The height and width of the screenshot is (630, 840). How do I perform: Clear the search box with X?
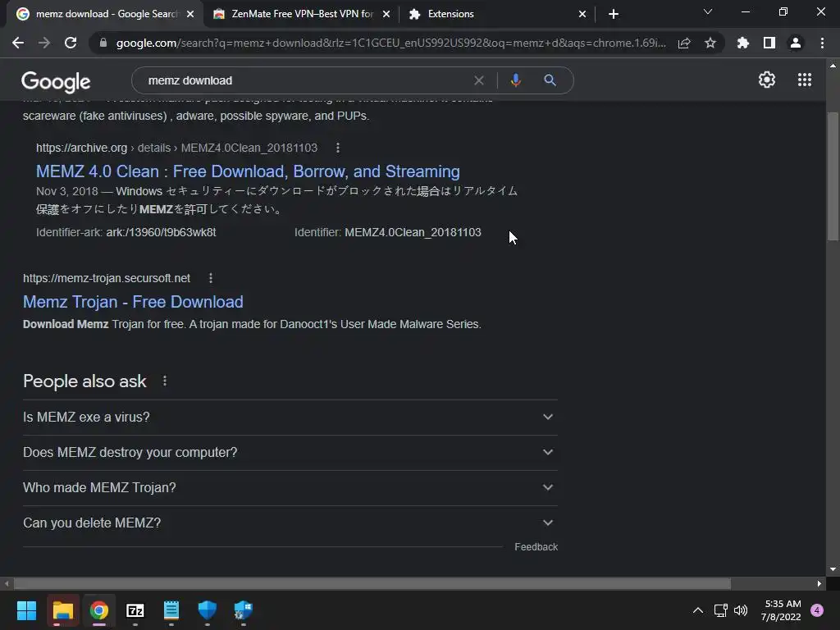(479, 80)
